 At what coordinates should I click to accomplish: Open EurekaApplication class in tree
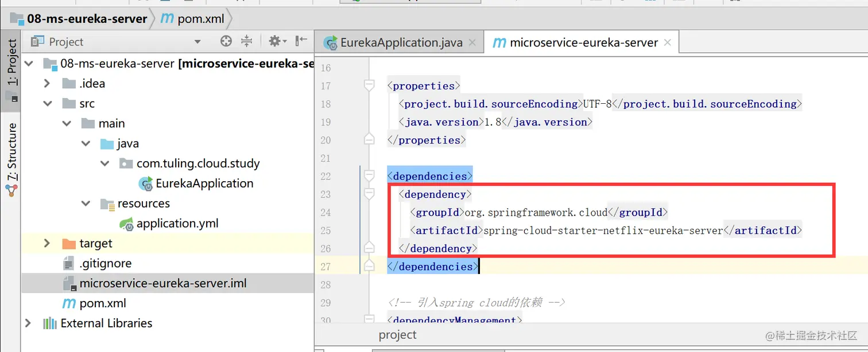pyautogui.click(x=204, y=183)
